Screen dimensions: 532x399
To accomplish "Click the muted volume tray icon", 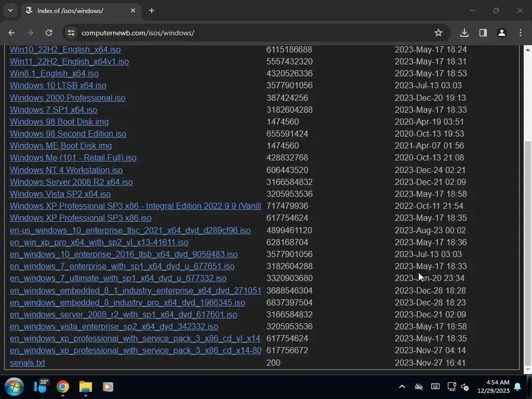I will click(465, 387).
